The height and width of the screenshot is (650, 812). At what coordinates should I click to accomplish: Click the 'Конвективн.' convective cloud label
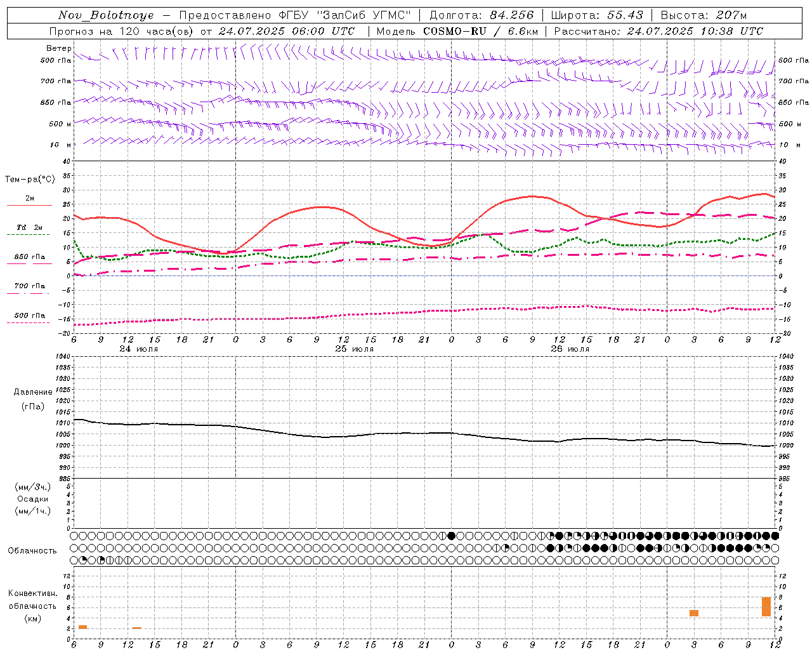click(33, 594)
